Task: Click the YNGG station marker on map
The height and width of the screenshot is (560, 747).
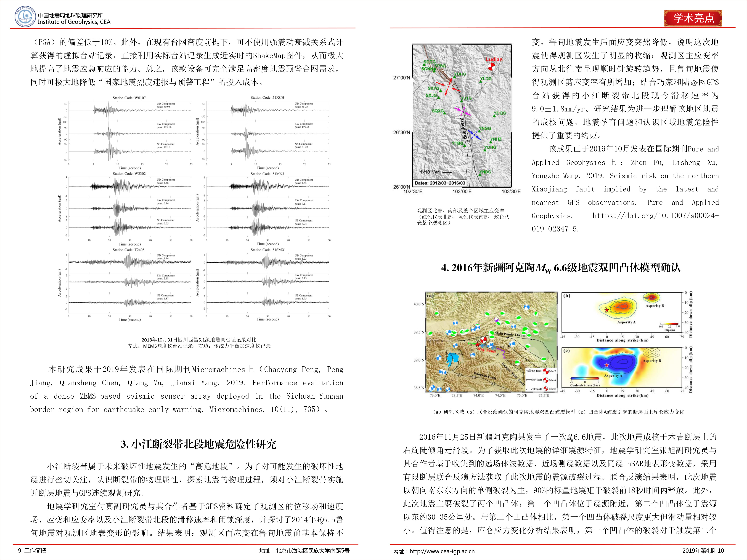Action: [x=480, y=131]
